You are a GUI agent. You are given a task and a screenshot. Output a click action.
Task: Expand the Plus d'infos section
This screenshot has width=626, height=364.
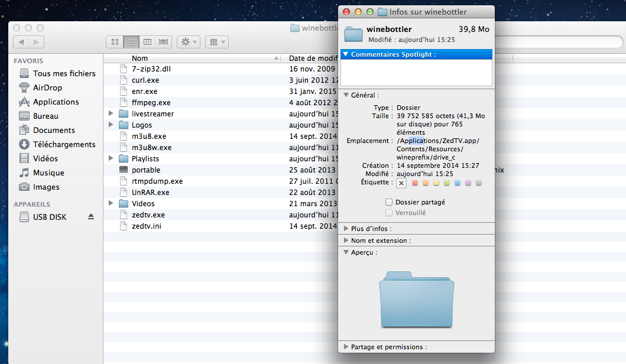pyautogui.click(x=346, y=229)
